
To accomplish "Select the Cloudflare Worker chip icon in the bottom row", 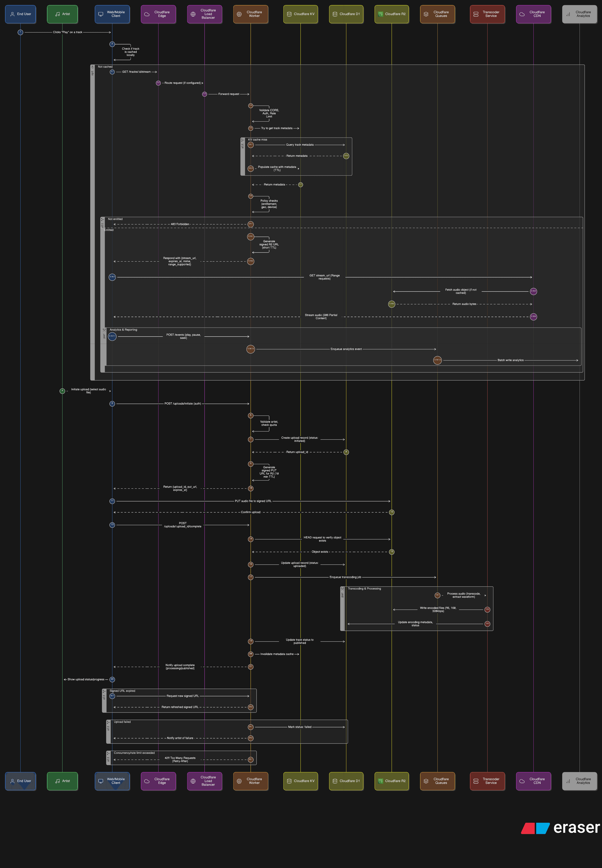I will pyautogui.click(x=239, y=781).
